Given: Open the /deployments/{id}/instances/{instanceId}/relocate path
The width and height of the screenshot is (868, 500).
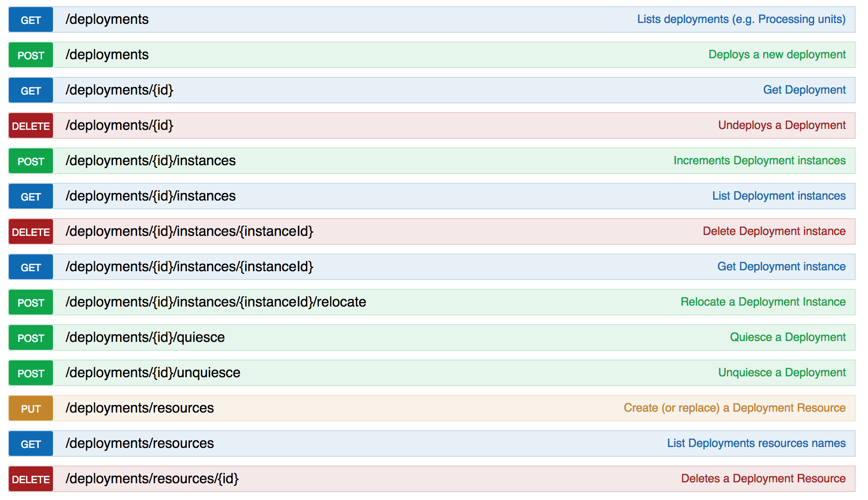Looking at the screenshot, I should [x=216, y=302].
